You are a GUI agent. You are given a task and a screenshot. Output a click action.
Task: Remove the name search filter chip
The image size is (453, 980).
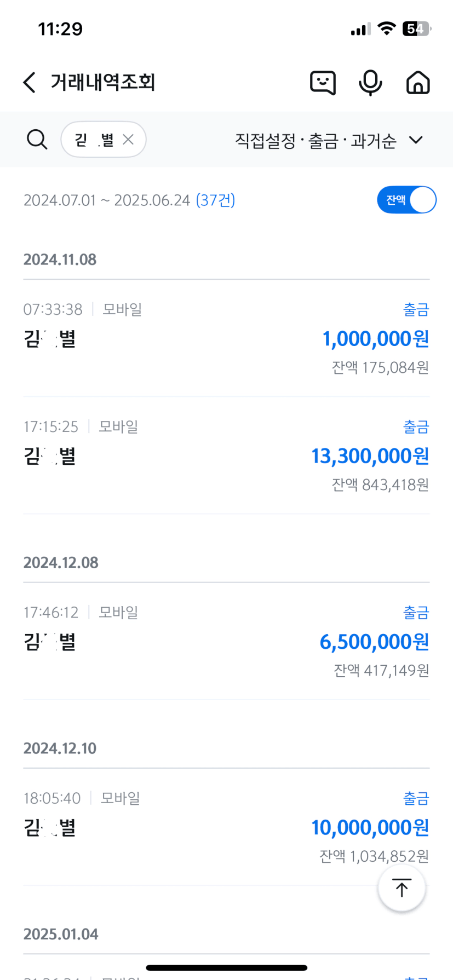[x=128, y=140]
